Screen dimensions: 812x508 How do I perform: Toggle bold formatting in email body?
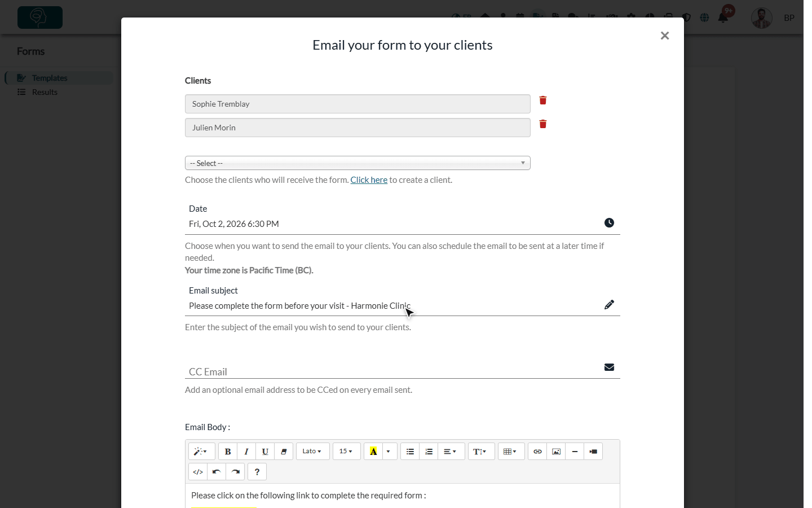coord(228,452)
